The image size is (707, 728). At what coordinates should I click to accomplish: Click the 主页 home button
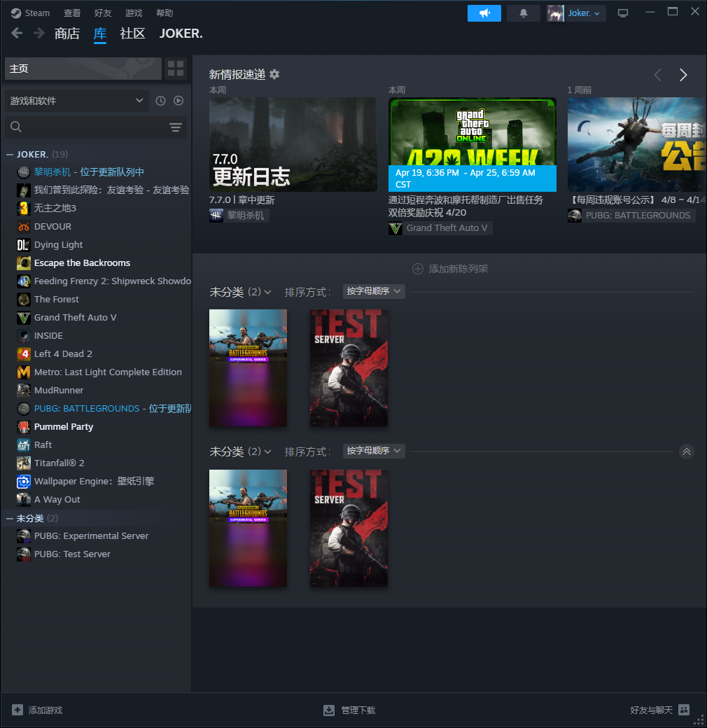click(83, 69)
